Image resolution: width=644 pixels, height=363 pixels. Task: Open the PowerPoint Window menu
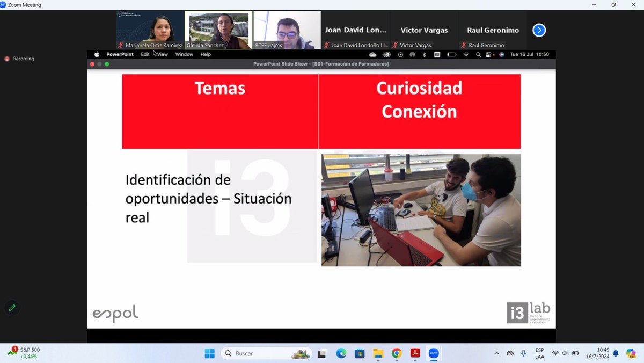click(184, 54)
